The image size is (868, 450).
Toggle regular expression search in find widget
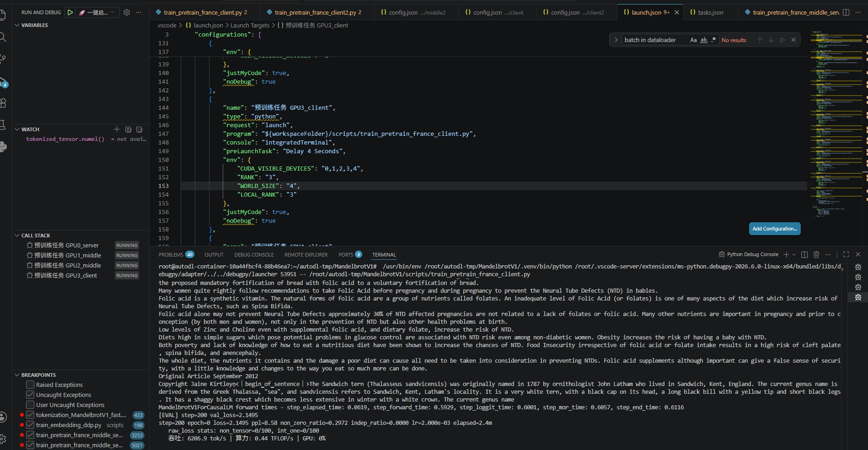click(x=714, y=40)
